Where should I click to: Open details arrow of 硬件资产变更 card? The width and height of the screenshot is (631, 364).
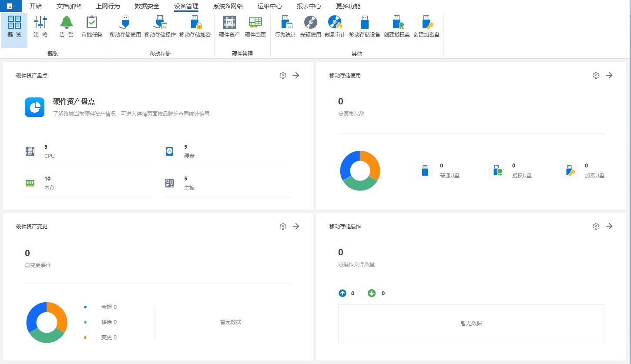296,226
